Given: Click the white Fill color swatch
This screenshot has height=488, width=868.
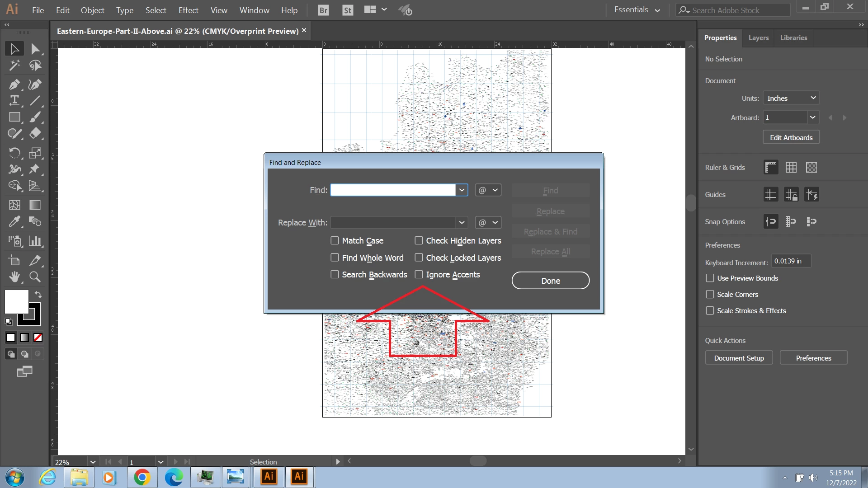Looking at the screenshot, I should [15, 301].
